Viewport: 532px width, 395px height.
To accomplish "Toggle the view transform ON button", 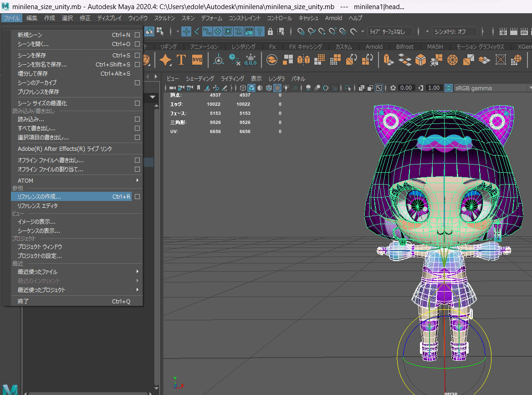I will pos(449,88).
